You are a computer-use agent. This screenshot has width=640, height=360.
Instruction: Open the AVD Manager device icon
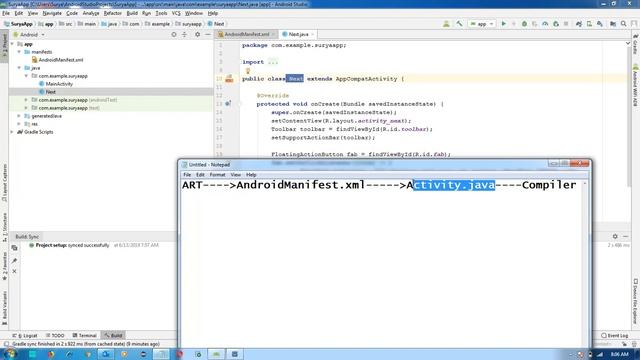point(589,24)
